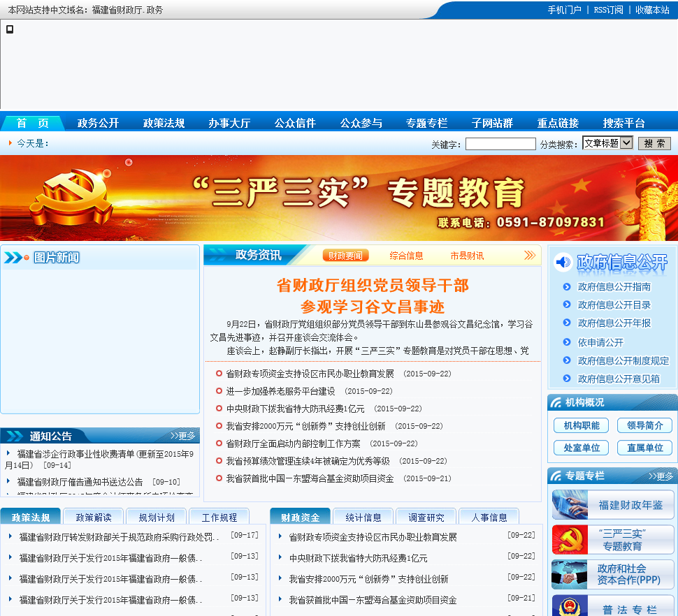Click the 专题专栏 section header icon
The image size is (678, 616).
[555, 476]
